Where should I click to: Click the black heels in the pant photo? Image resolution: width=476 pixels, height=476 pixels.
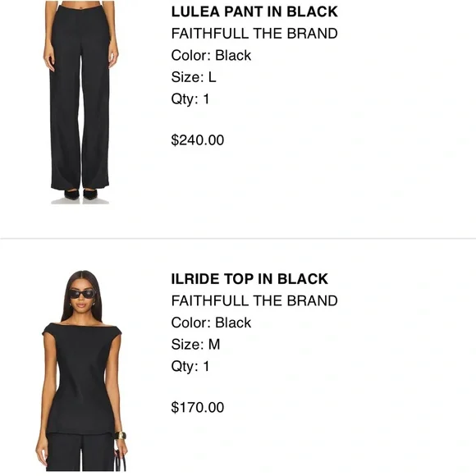80,195
